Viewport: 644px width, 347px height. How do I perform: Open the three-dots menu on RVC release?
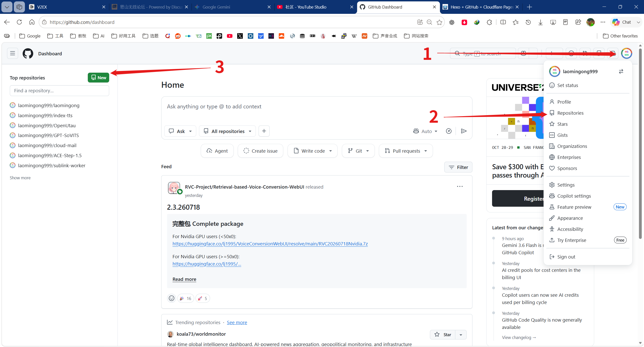[460, 187]
